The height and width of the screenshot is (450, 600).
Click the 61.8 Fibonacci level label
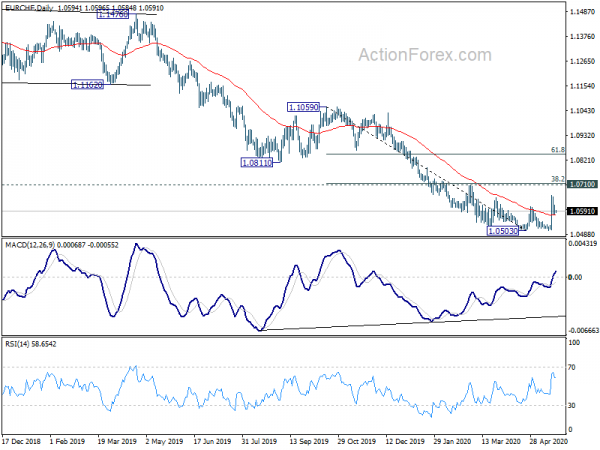click(x=558, y=150)
